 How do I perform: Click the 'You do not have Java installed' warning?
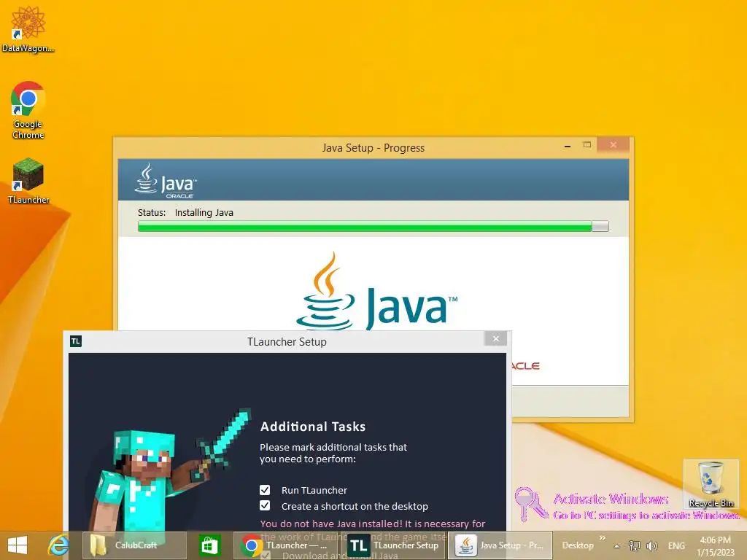(x=373, y=524)
